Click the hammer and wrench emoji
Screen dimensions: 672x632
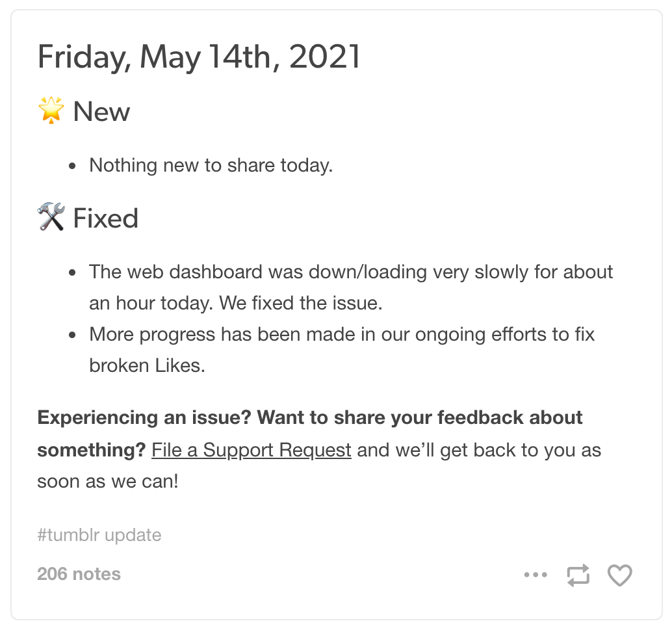coord(51,218)
